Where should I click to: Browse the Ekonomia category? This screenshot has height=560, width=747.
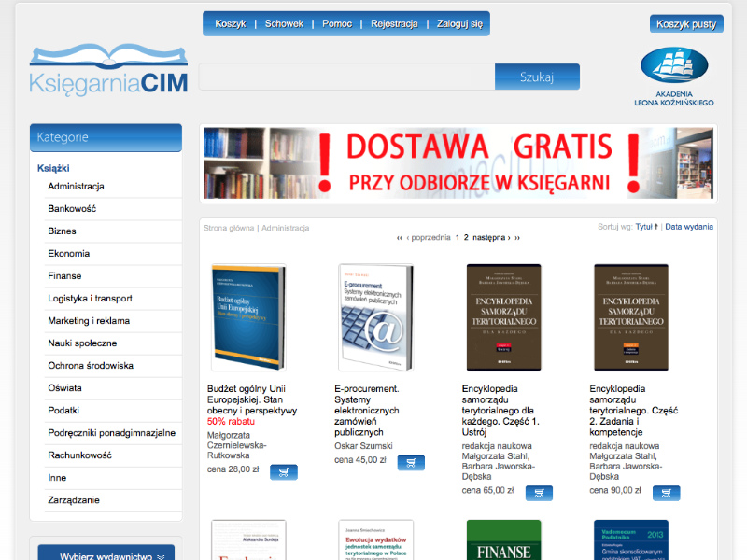click(x=68, y=253)
